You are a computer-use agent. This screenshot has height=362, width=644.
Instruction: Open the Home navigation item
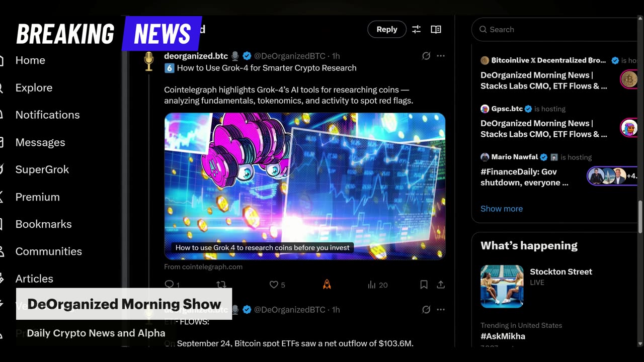pos(30,60)
